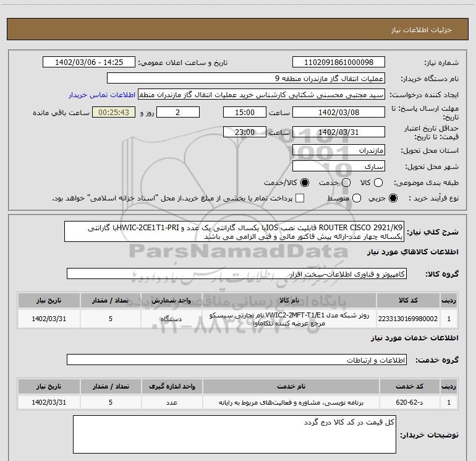
Task: Click the کد کالا column header
Action: click(408, 300)
